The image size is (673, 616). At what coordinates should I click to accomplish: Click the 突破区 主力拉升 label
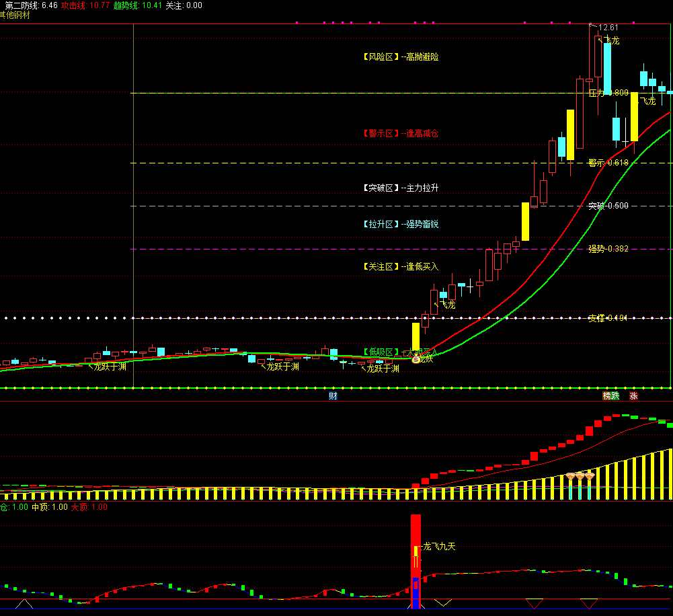[x=400, y=188]
